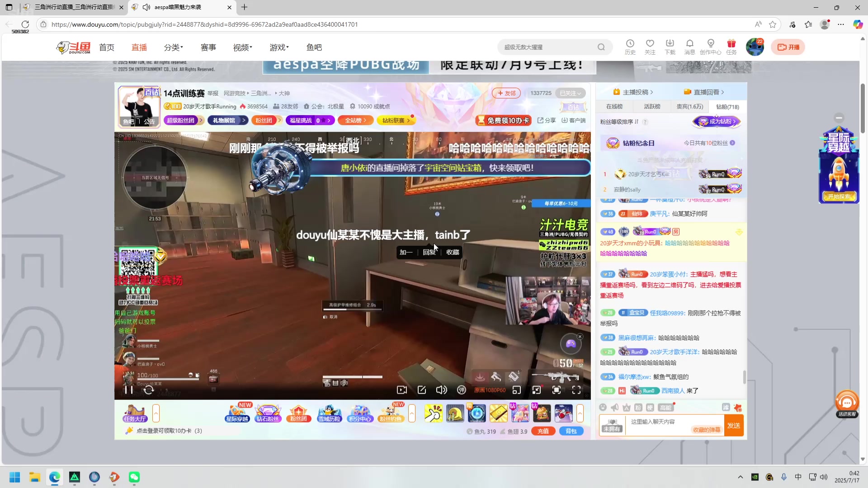Open WeChat from the Windows taskbar
The width and height of the screenshot is (868, 488).
pyautogui.click(x=134, y=477)
